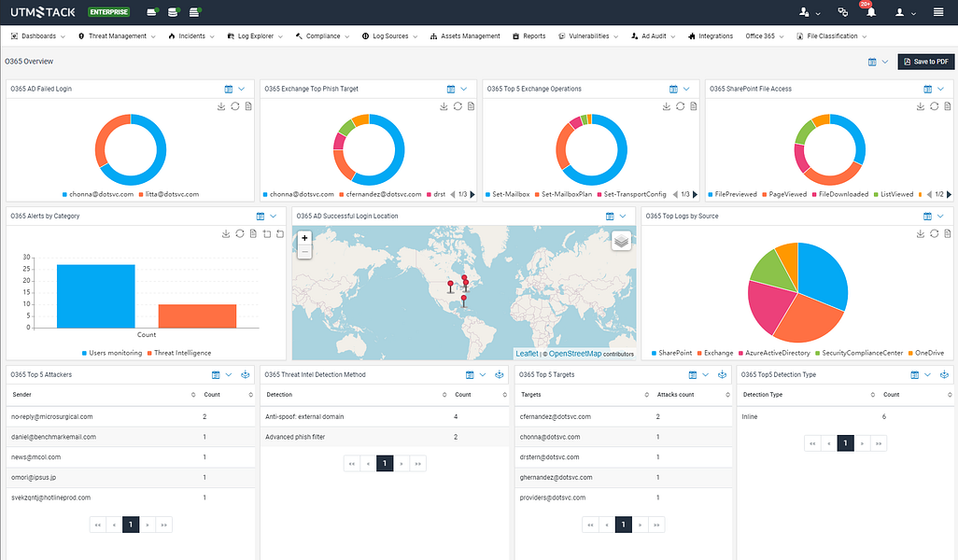Open data view document icon in AD Failed Login

tap(248, 106)
